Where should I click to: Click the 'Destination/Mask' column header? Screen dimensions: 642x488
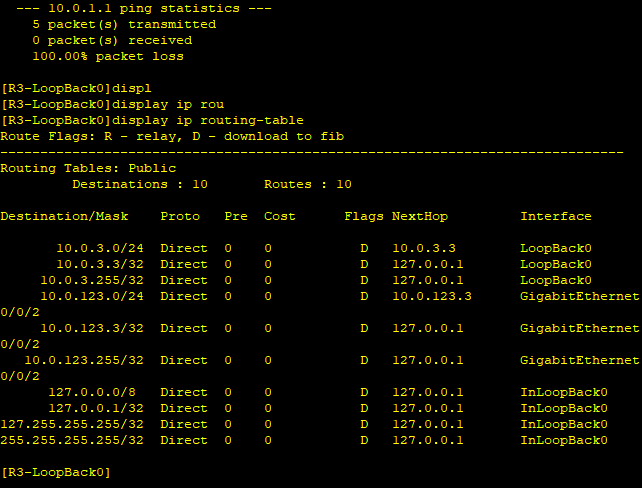pos(64,216)
